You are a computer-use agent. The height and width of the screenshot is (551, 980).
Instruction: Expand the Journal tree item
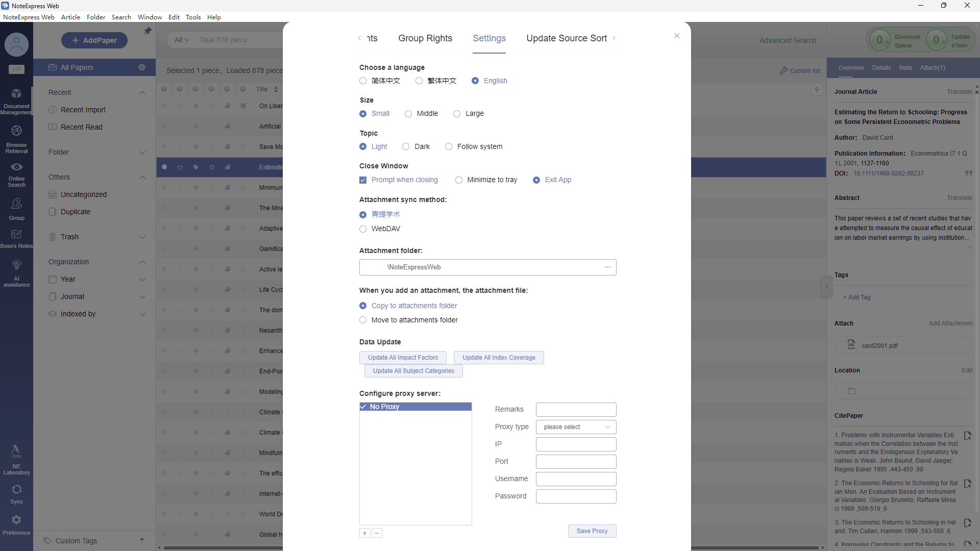(x=142, y=297)
